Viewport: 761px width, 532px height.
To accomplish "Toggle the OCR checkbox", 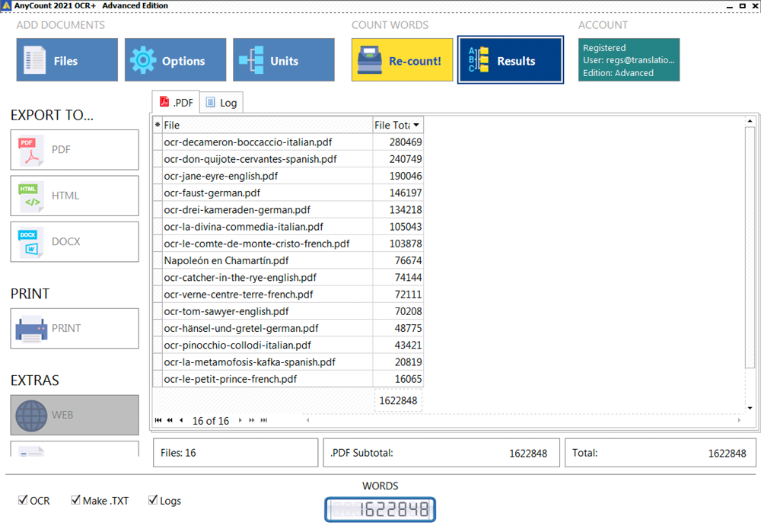I will coord(23,500).
